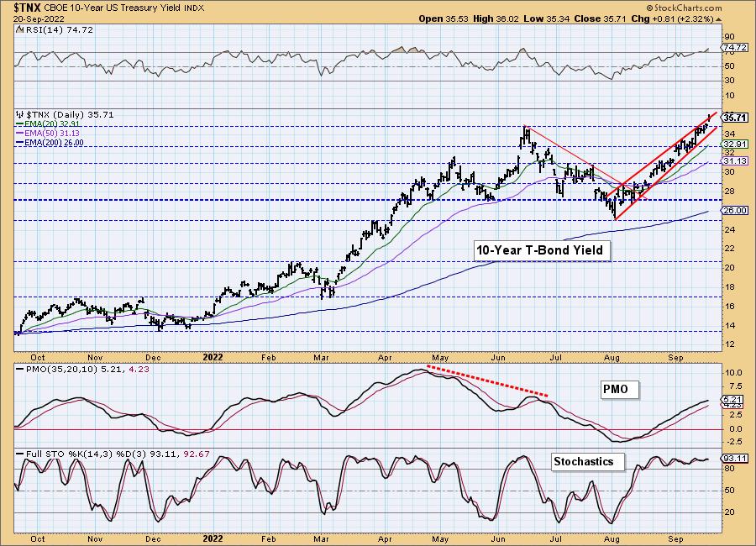Click the navy EMA(200) legend line swatch
Viewport: 756px width, 546px height.
click(20, 142)
